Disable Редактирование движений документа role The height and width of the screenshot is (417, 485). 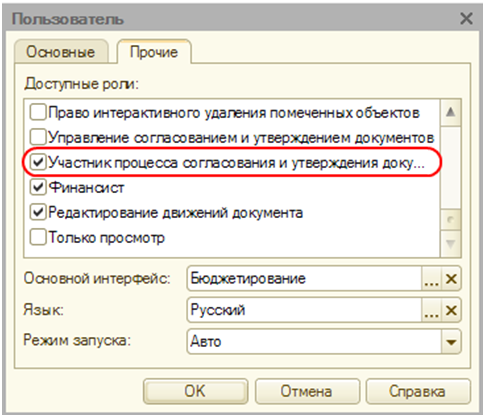(38, 212)
